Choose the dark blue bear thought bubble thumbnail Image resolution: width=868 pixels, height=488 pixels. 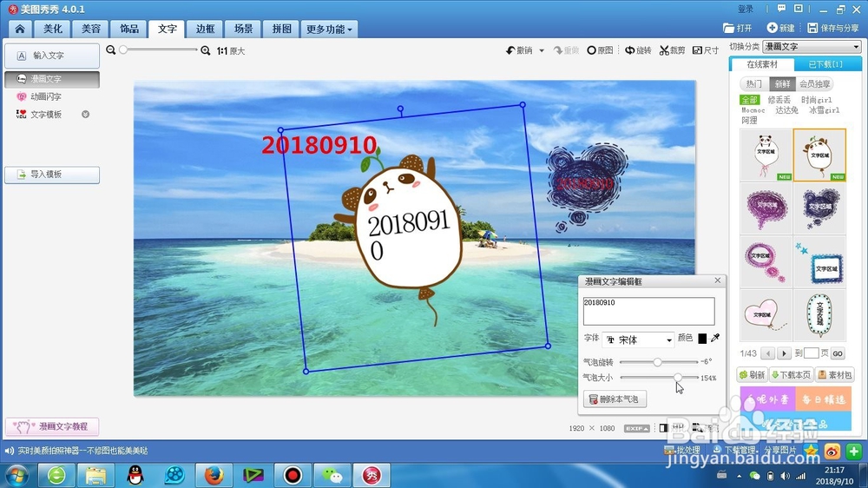[820, 208]
